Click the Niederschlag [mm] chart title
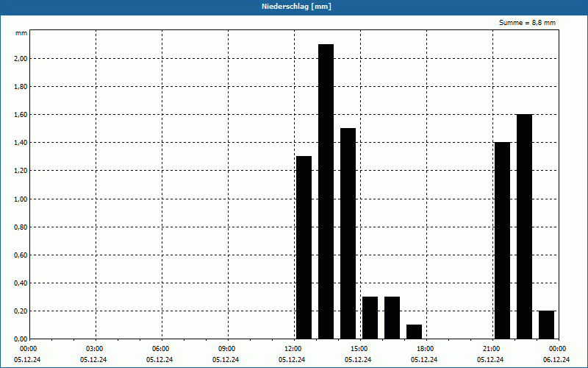588x368 pixels. 296,7
